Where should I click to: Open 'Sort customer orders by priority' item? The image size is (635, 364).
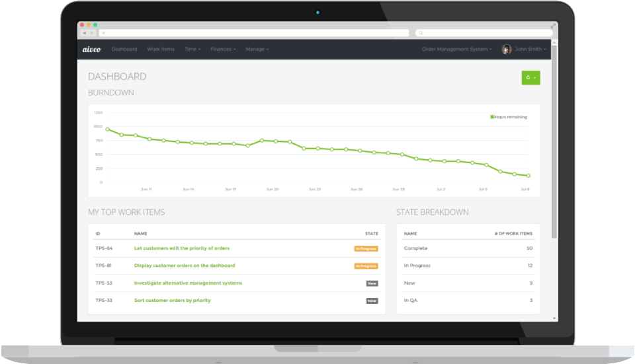coord(173,301)
